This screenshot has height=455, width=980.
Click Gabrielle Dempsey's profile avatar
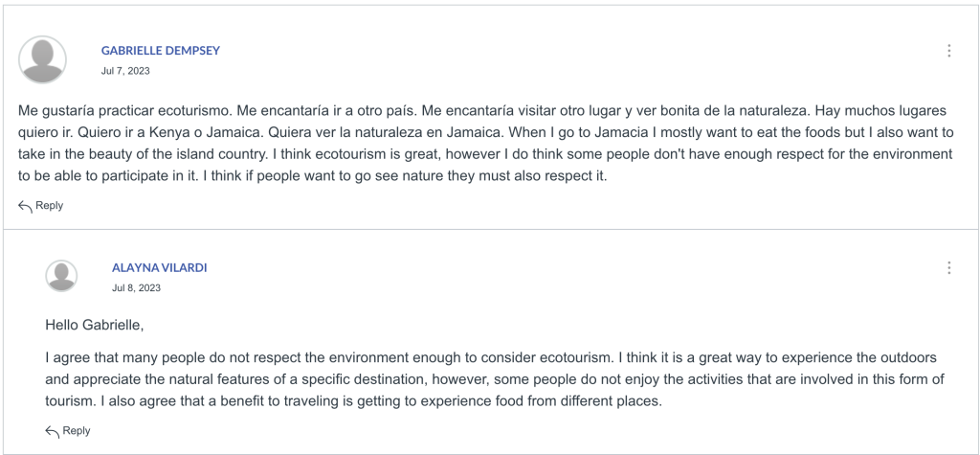(42, 60)
